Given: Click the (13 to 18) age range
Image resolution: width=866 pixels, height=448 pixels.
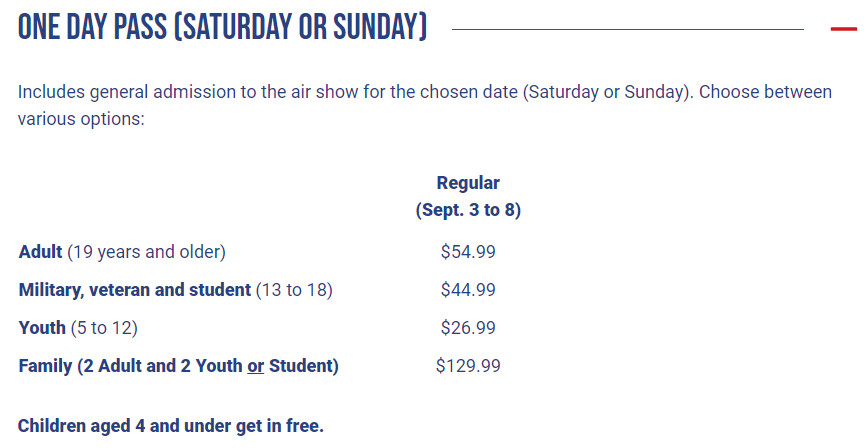Looking at the screenshot, I should point(294,291).
